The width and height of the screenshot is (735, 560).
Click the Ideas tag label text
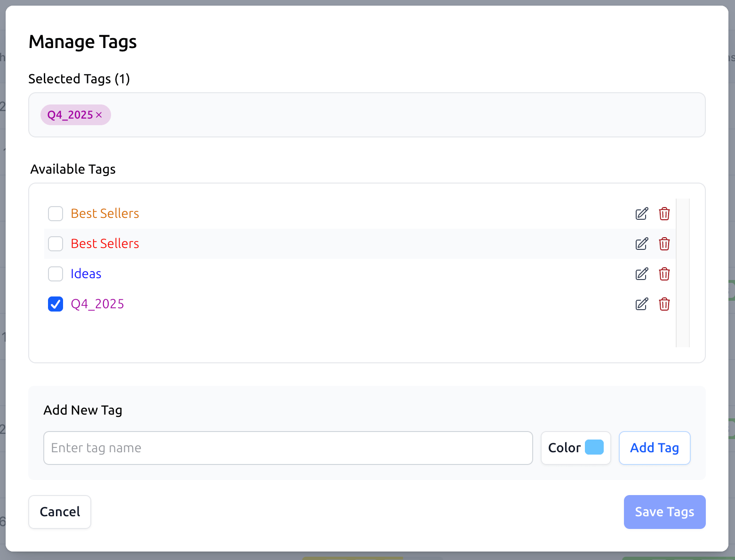tap(86, 274)
